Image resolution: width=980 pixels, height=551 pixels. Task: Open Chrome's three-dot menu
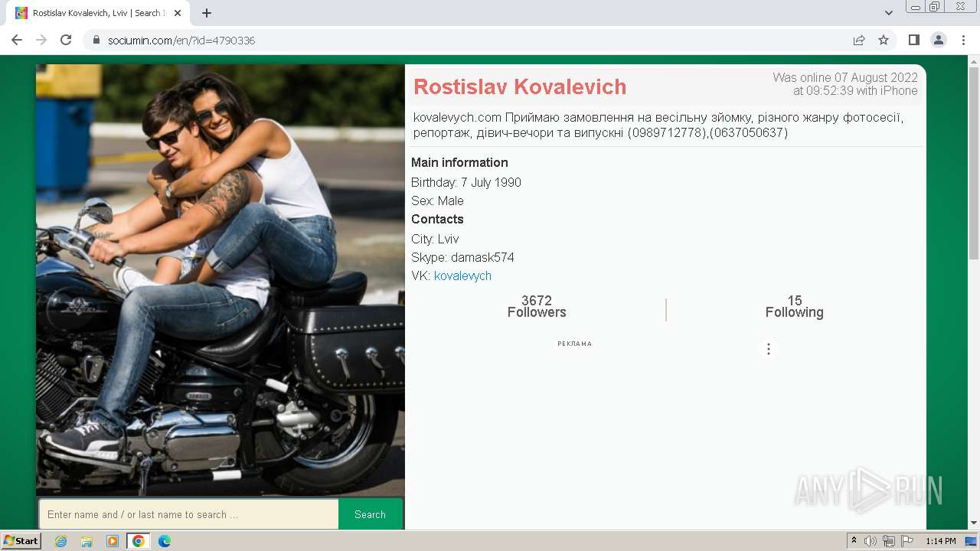[963, 40]
